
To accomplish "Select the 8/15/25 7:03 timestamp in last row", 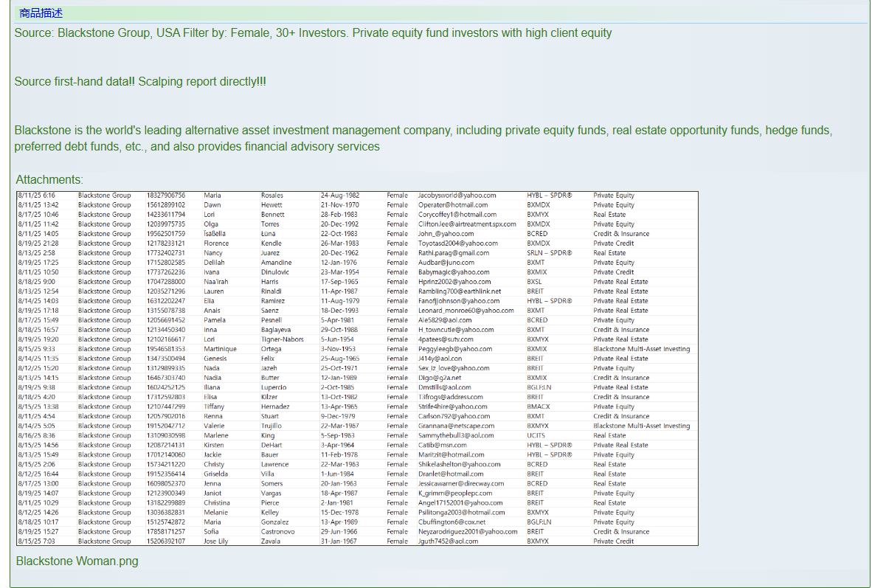I will pos(36,542).
